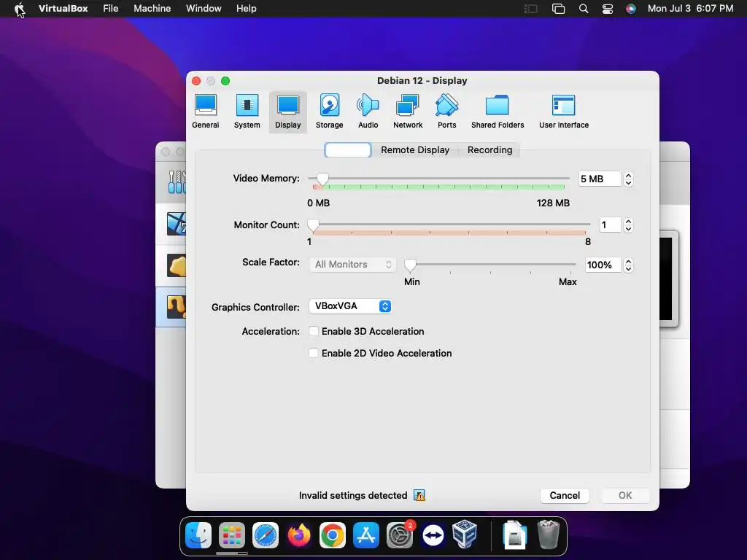Open the Audio settings section
This screenshot has height=560, width=747.
coord(368,112)
